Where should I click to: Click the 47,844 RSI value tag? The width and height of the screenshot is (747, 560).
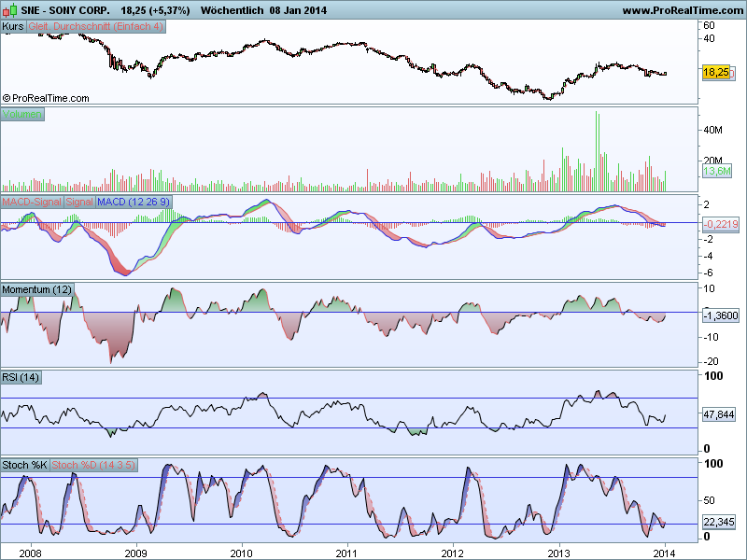tap(719, 414)
